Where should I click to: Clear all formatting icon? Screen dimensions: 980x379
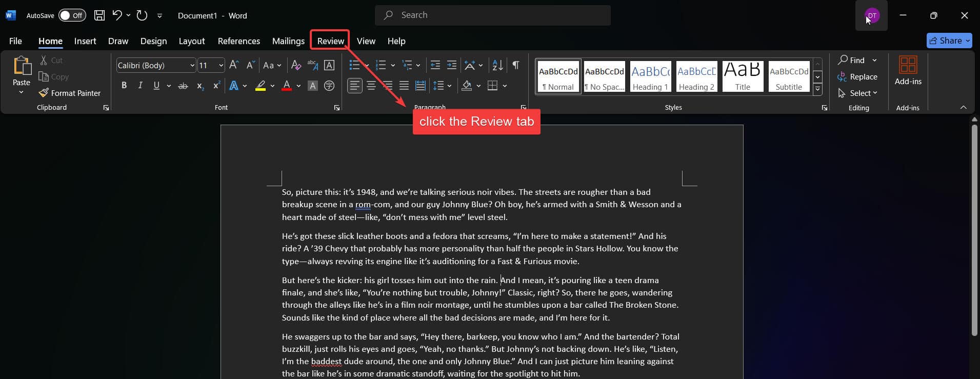[296, 65]
